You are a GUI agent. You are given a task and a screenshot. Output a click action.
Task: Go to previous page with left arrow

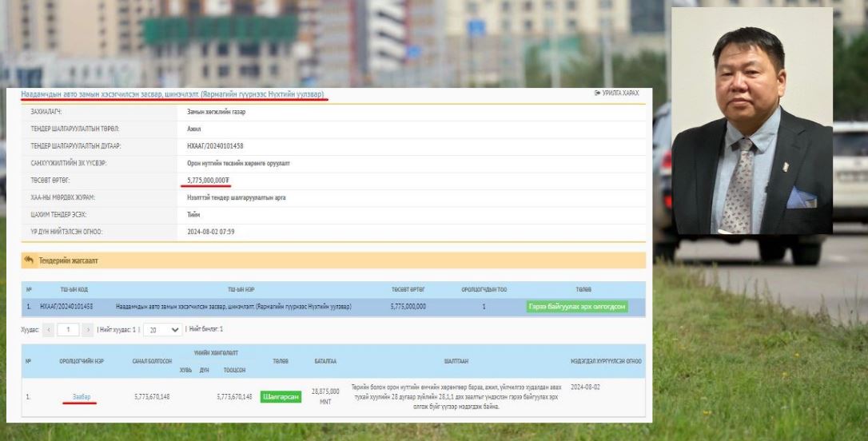[48, 329]
